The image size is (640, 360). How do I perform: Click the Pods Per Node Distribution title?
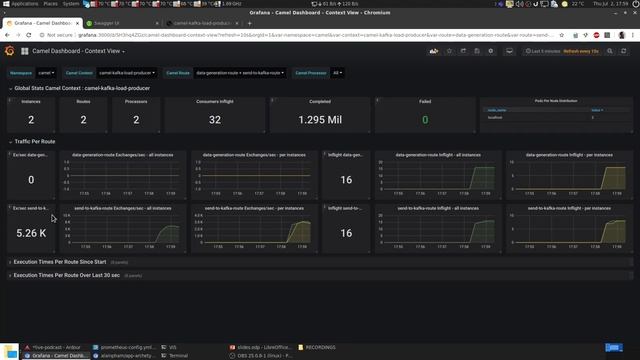pos(556,101)
